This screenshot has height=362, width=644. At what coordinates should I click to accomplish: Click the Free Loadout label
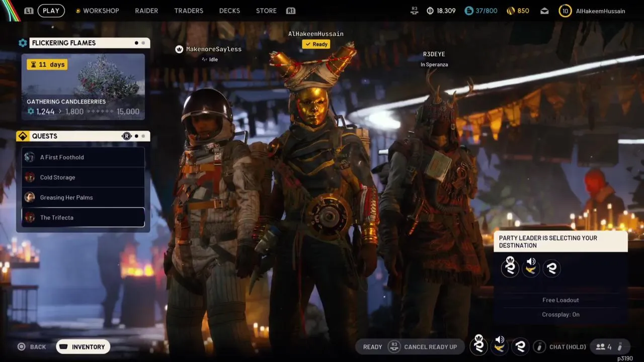point(560,300)
